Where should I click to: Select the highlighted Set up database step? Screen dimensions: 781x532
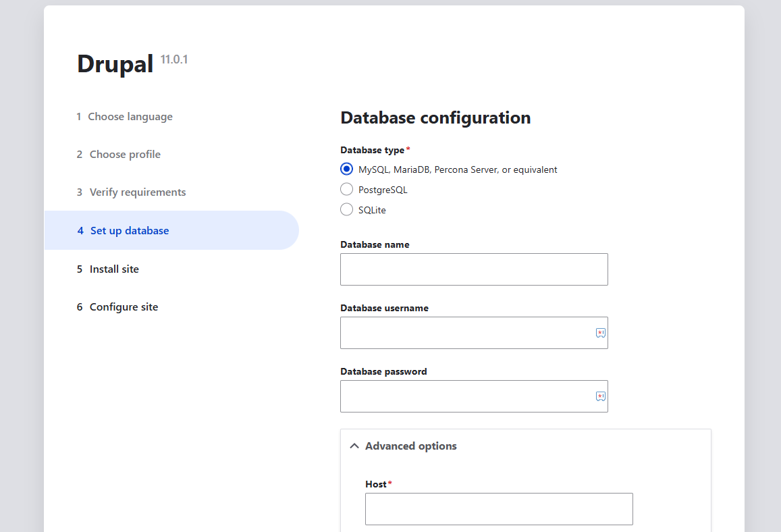click(129, 231)
